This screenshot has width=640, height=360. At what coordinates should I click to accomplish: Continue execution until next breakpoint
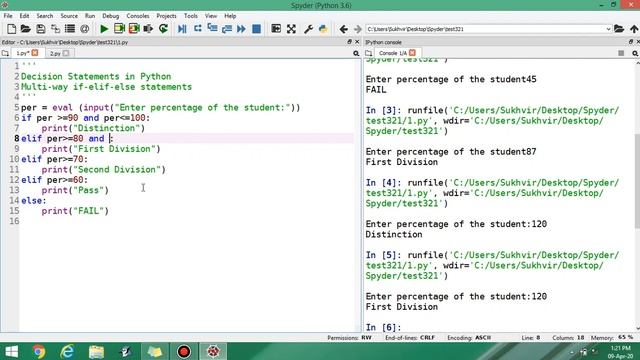coord(241,29)
